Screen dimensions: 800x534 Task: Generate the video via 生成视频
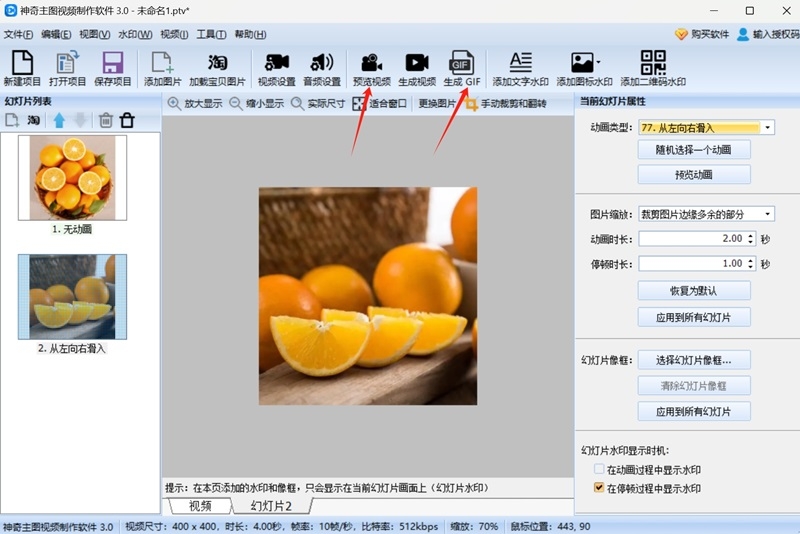(x=417, y=68)
